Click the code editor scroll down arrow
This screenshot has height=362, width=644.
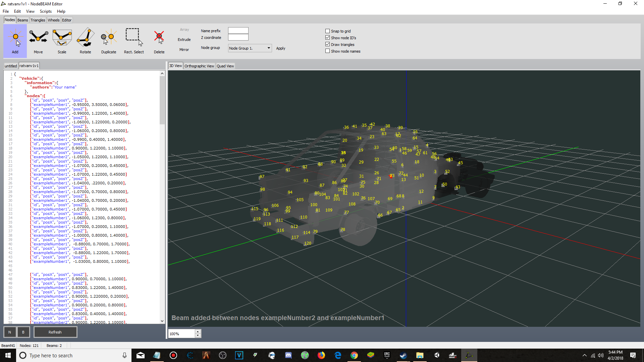(162, 321)
